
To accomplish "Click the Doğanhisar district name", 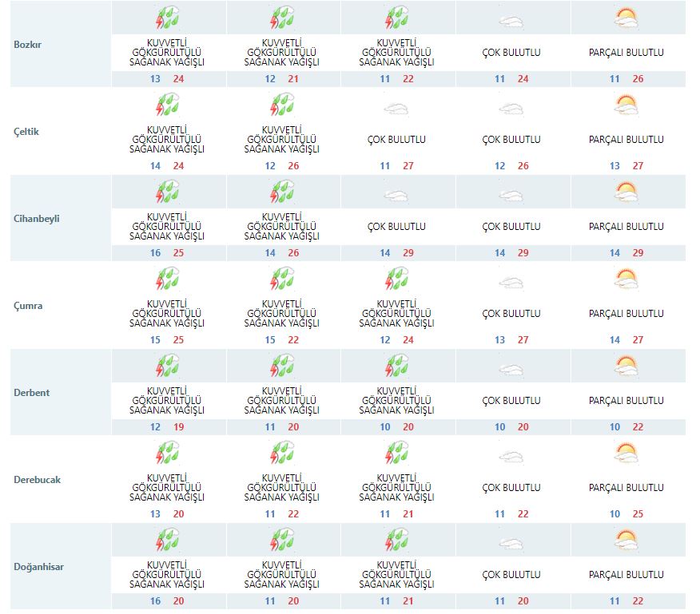I will point(38,567).
